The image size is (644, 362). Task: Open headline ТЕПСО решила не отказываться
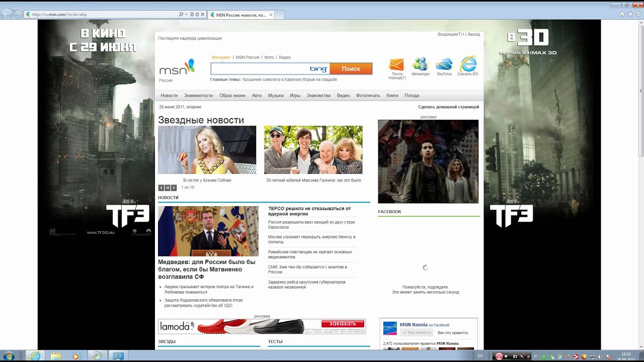coord(310,211)
